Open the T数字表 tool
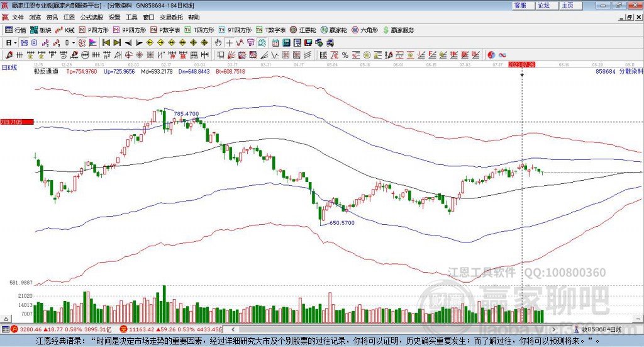The height and width of the screenshot is (347, 644). [x=270, y=30]
